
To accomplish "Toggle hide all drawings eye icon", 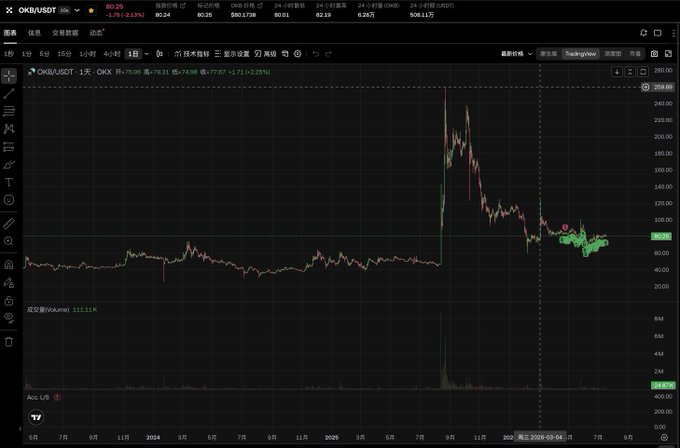I will click(x=9, y=318).
